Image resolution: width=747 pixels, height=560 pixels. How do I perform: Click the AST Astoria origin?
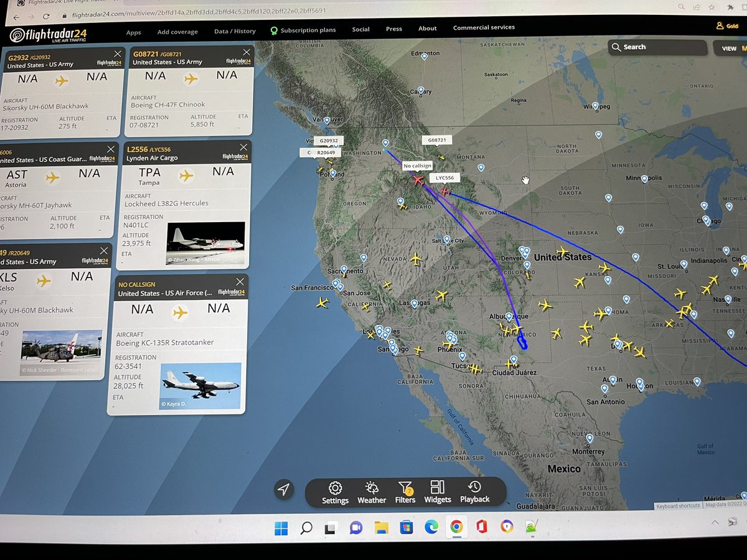point(17,179)
